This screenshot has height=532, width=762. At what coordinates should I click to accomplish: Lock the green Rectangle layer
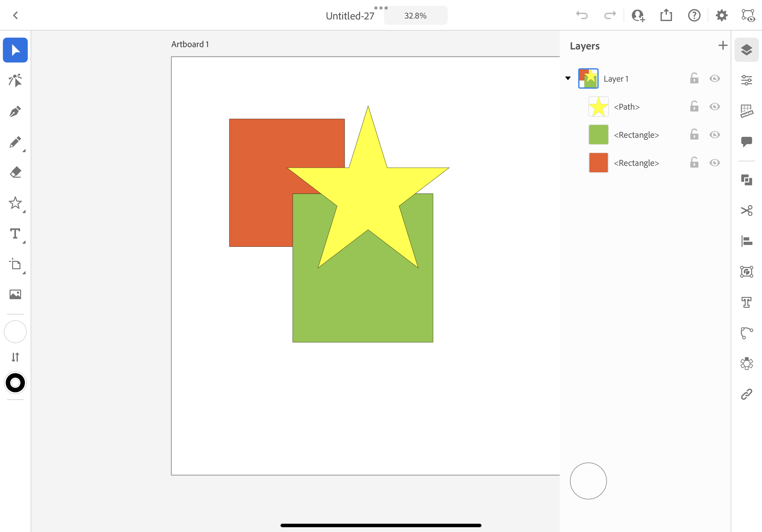click(694, 135)
